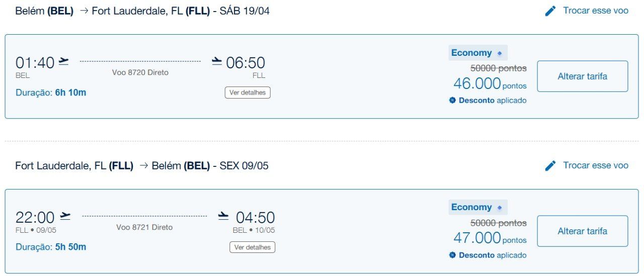Open "Ver detalhes" for flight 8720

click(x=248, y=93)
